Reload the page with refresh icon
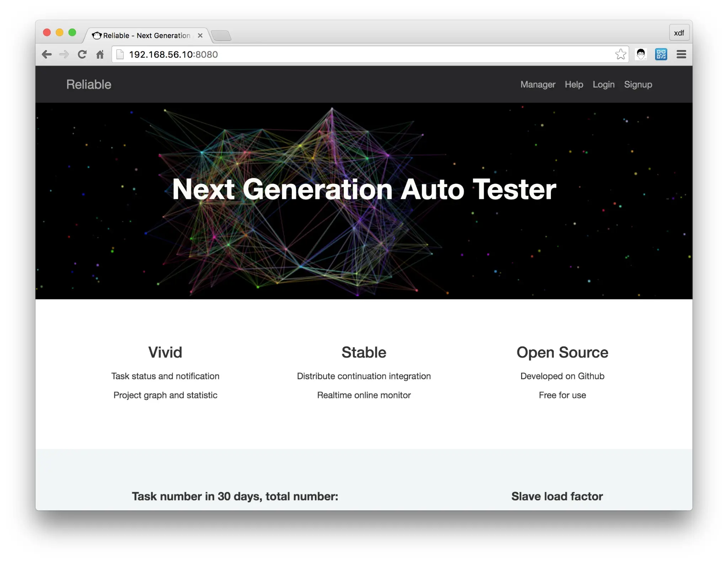 pos(82,54)
